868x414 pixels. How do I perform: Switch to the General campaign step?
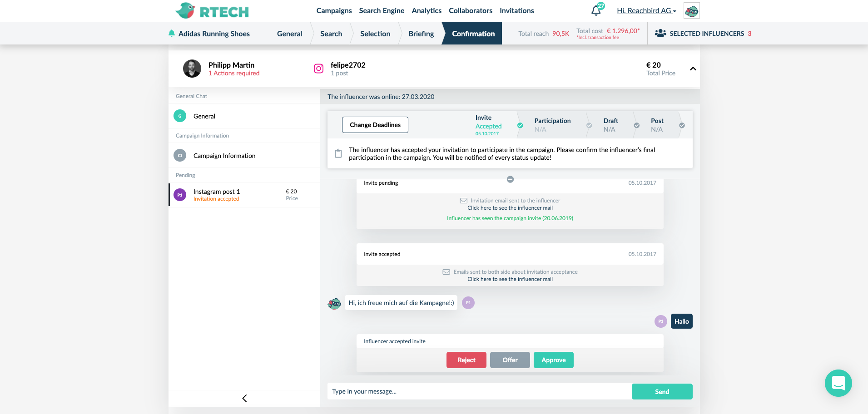(289, 34)
